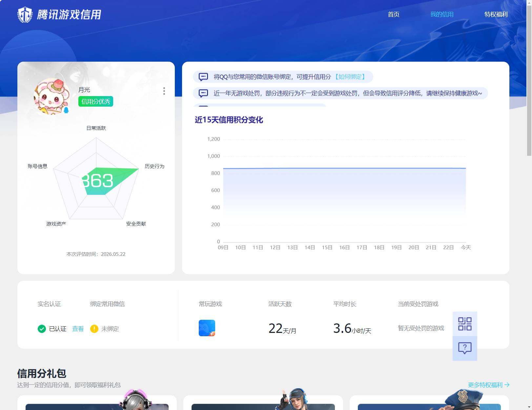Select the 我的信用 navigation tab

(442, 14)
